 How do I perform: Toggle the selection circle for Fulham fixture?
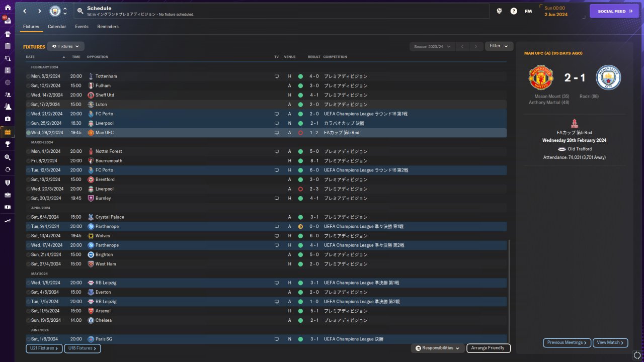coord(29,86)
